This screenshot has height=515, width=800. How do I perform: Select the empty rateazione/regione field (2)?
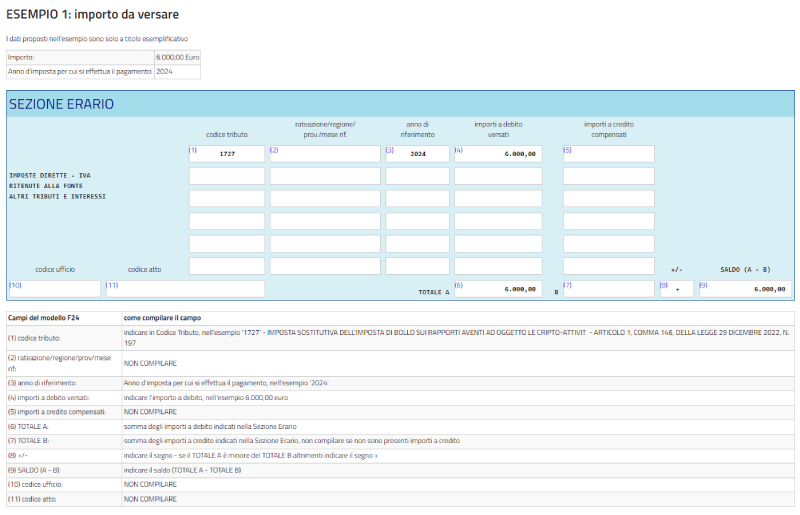(325, 154)
